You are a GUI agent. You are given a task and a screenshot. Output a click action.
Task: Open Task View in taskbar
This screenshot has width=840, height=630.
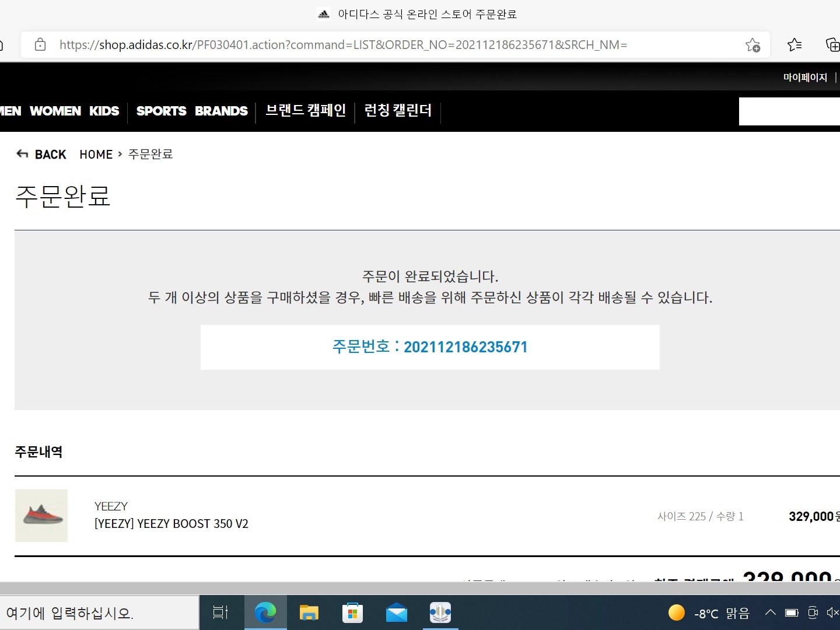(220, 612)
